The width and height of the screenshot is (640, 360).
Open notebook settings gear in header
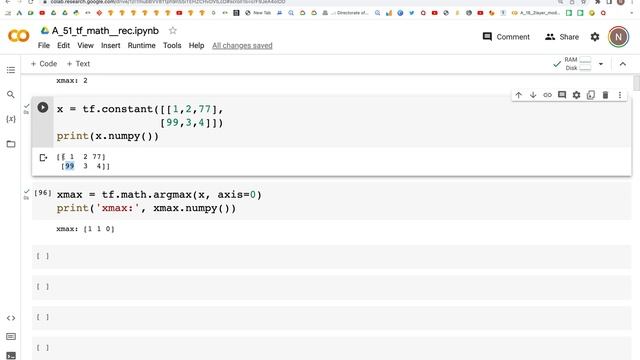(x=595, y=37)
